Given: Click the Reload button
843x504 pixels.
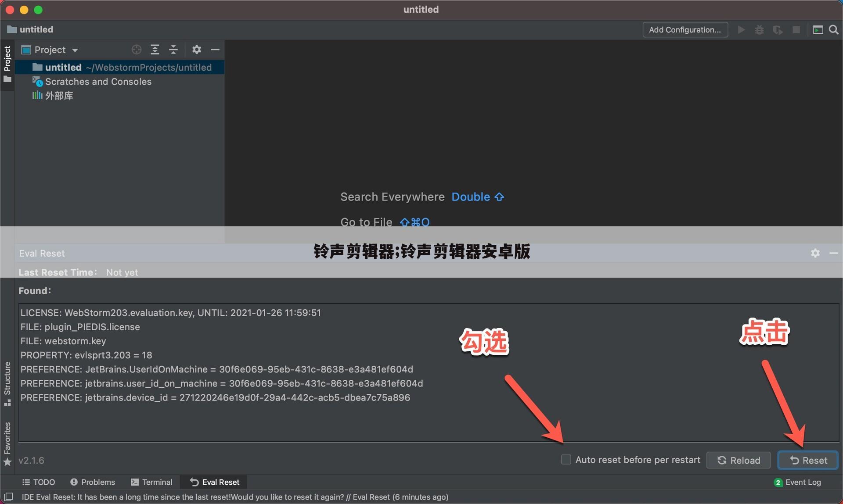Looking at the screenshot, I should point(738,460).
